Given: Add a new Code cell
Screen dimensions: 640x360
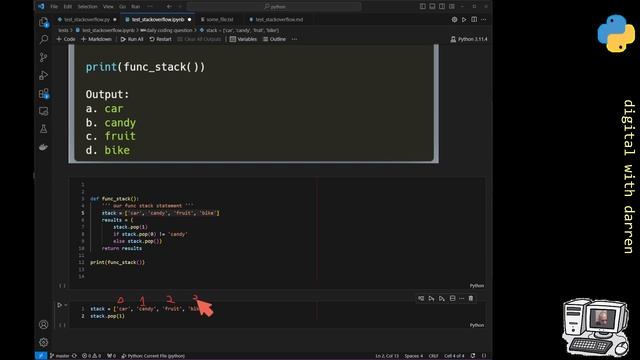Looking at the screenshot, I should (66, 39).
